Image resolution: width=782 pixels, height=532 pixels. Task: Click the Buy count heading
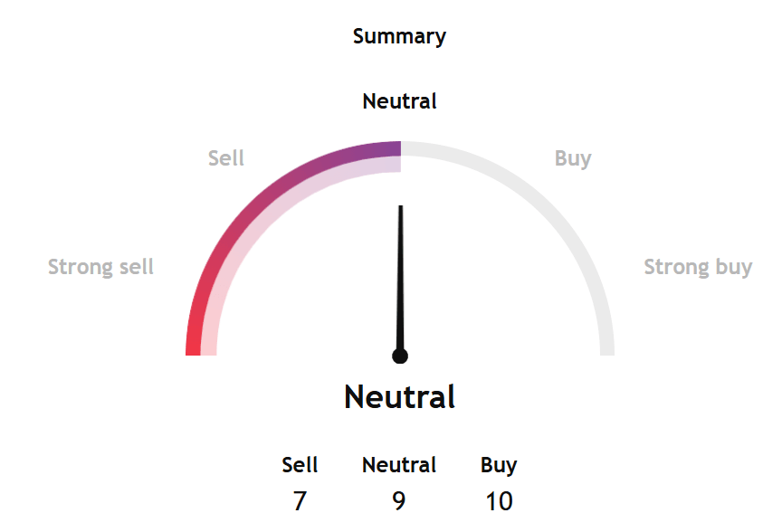(499, 466)
